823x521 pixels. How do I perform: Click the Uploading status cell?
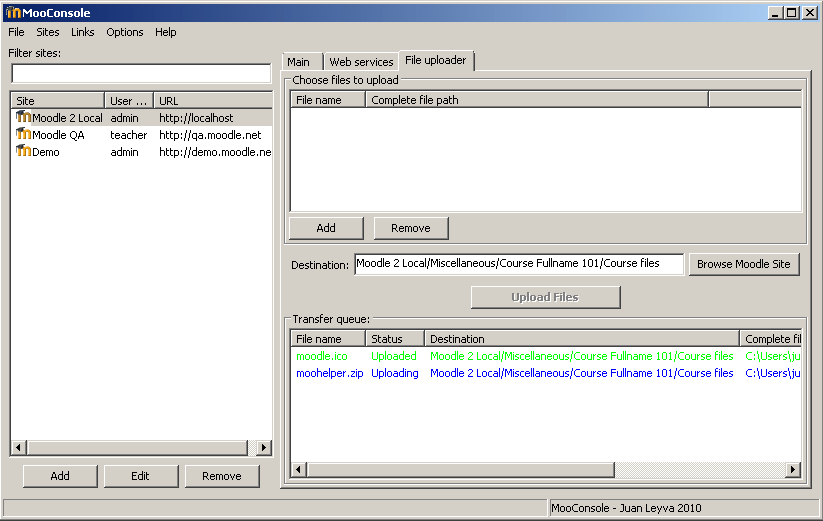click(395, 373)
